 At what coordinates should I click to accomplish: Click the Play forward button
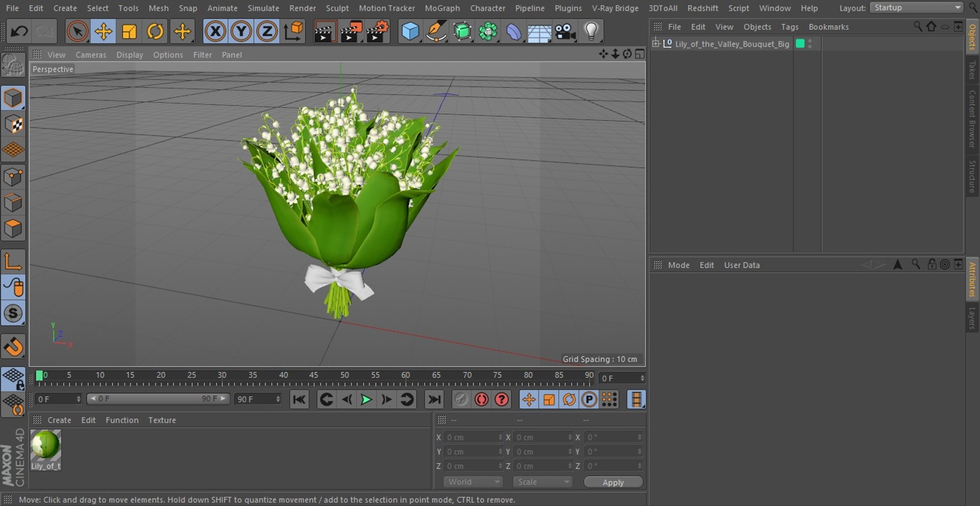[x=366, y=399]
